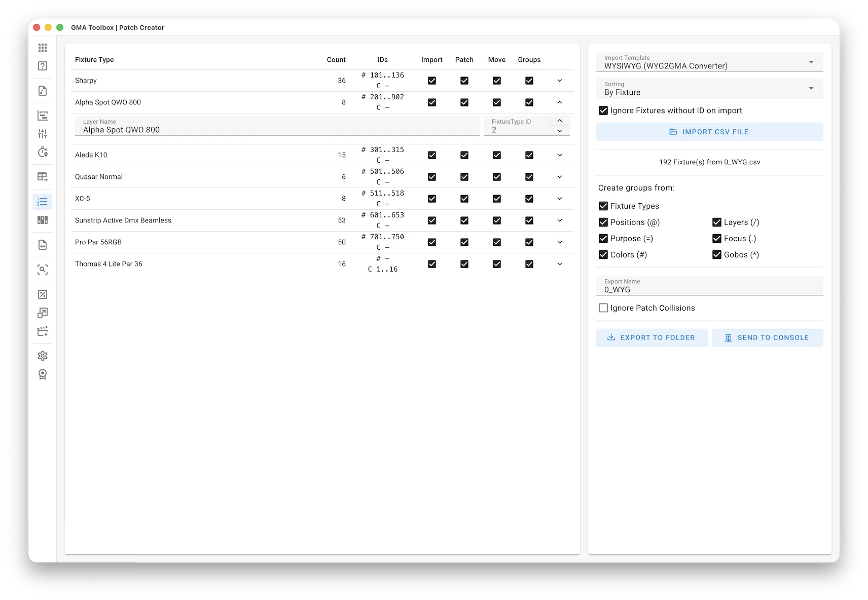Select the music file tool in sidebar
The image size is (868, 600).
(43, 91)
